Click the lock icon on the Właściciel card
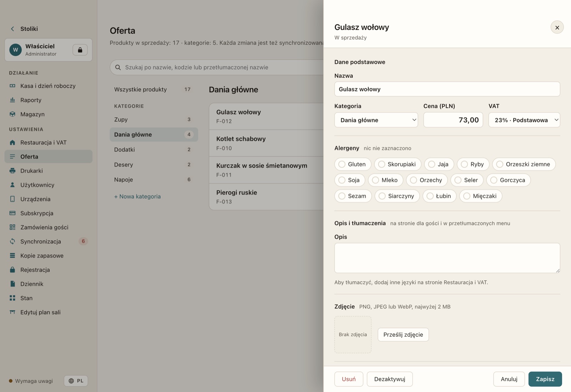571x392 pixels. [80, 50]
